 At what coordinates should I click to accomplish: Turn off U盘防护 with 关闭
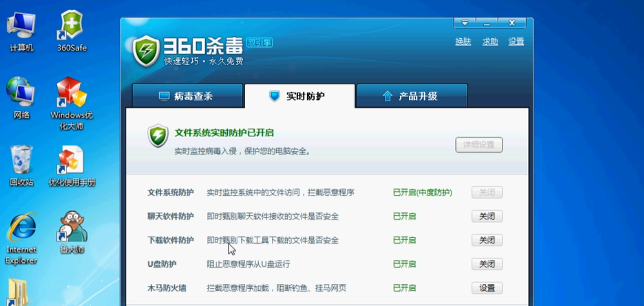(487, 264)
